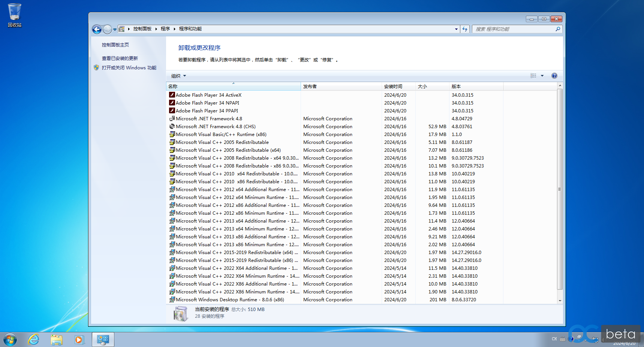Click Visual C++ 2012 x64 Additional icon
Image resolution: width=644 pixels, height=347 pixels.
tap(172, 189)
